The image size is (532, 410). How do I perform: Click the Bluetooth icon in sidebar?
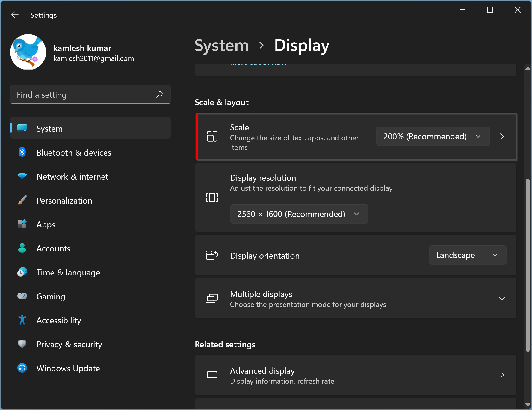pyautogui.click(x=22, y=152)
